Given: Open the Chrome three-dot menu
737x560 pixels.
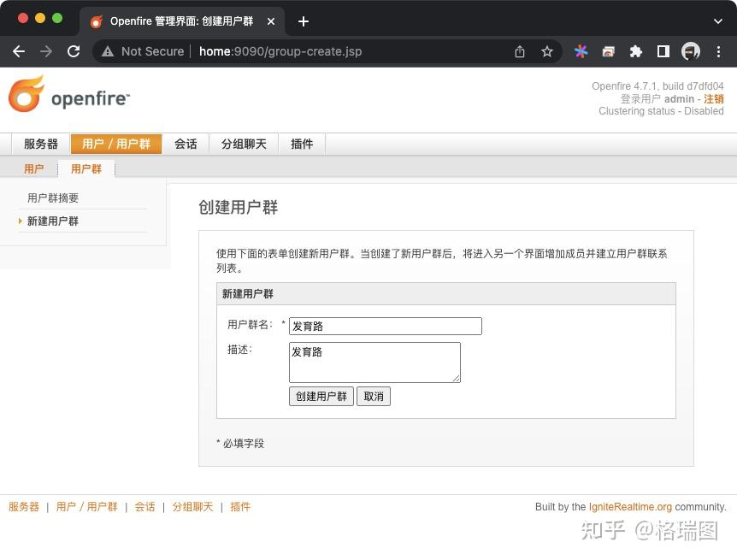Looking at the screenshot, I should [720, 51].
